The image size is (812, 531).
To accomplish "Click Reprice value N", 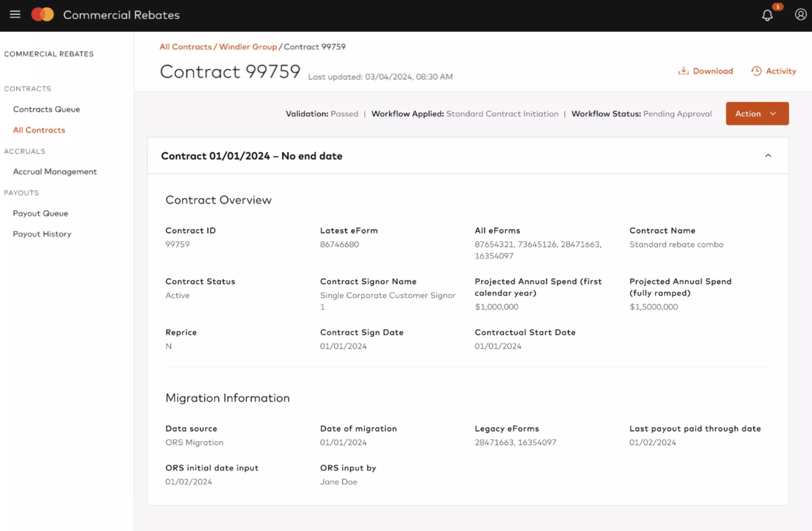I will tap(169, 346).
